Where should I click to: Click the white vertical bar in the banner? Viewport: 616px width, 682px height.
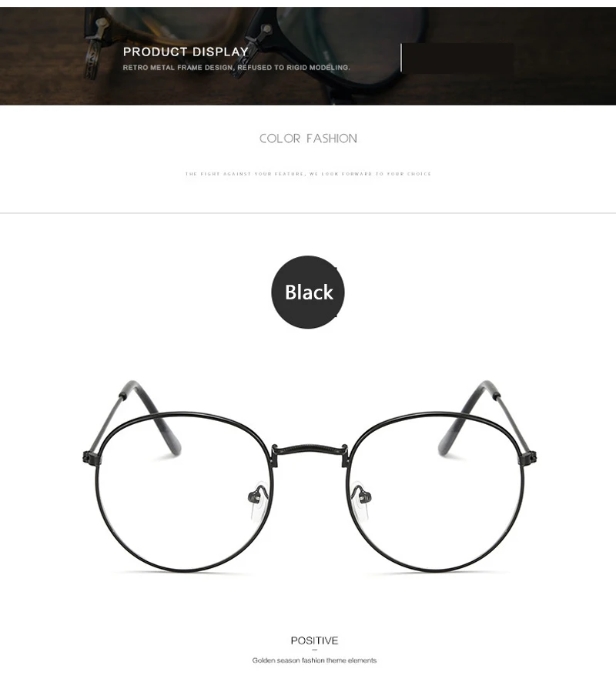tap(400, 58)
